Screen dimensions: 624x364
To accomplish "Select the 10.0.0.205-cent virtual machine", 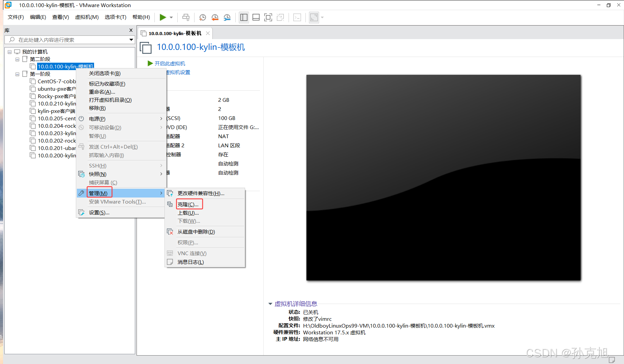I will point(57,118).
